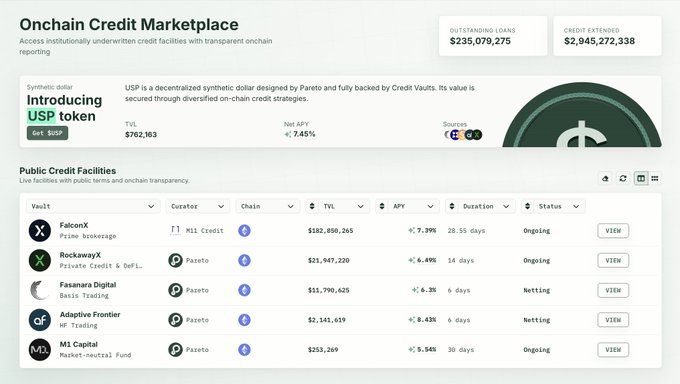
Task: Switch to table view layout
Action: pyautogui.click(x=641, y=178)
